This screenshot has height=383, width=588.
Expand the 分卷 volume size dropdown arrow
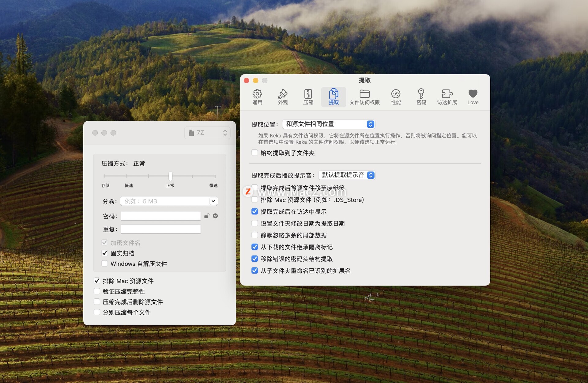pos(213,201)
